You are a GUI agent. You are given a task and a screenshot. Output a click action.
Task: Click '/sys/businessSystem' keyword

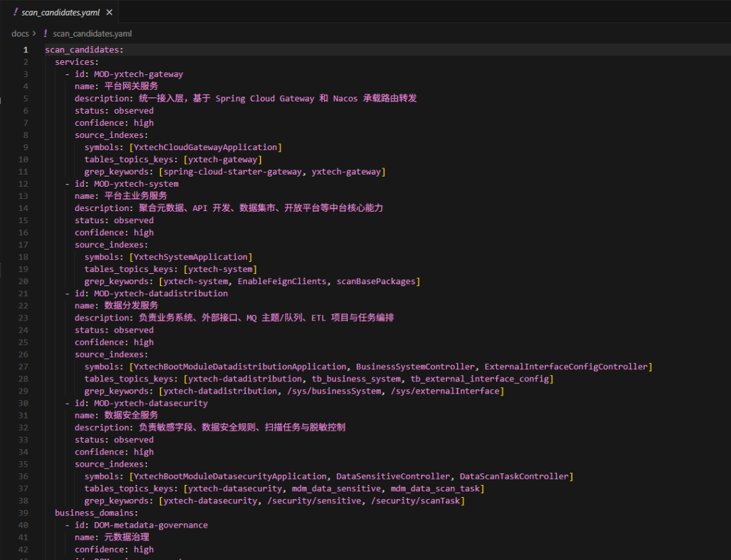[334, 392]
